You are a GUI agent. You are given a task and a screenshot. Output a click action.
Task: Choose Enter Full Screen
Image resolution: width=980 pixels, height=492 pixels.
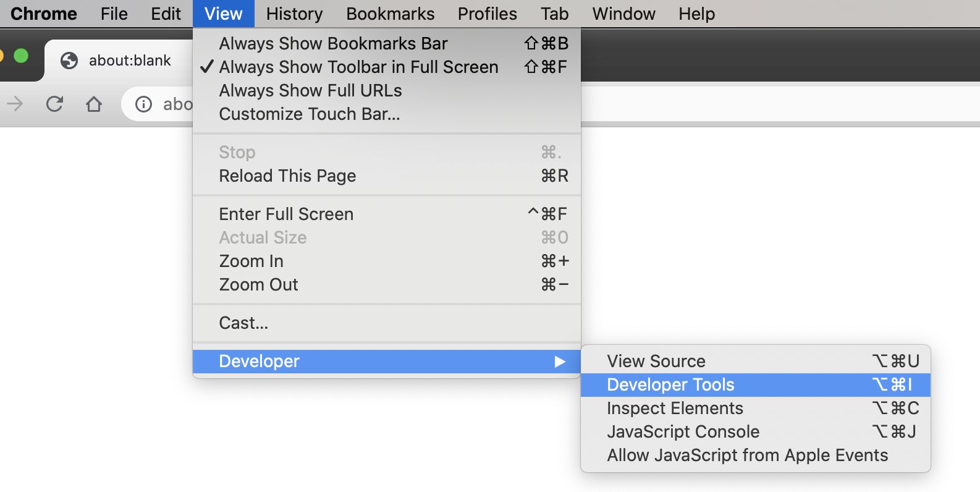[387, 214]
